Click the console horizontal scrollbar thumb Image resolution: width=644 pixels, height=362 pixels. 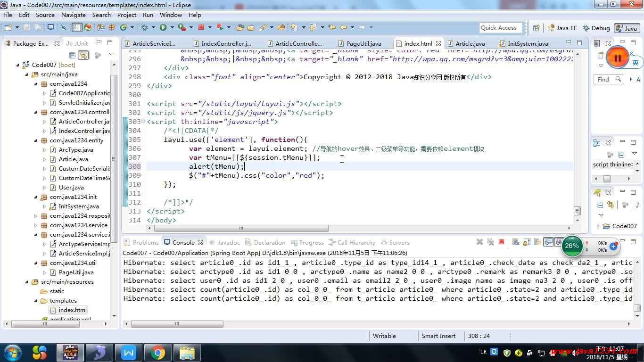(x=177, y=324)
